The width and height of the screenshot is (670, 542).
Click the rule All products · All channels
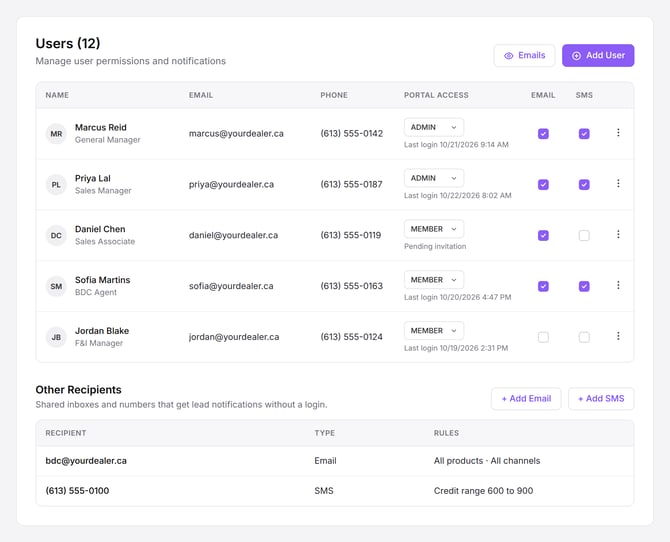click(487, 461)
